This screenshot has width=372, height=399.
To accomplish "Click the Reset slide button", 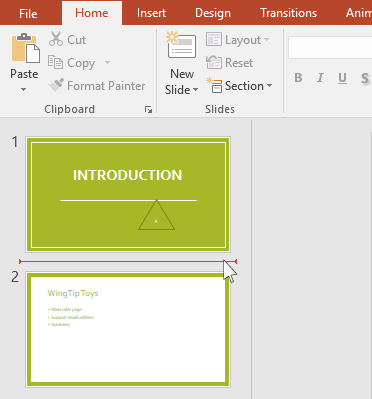I will coord(229,63).
